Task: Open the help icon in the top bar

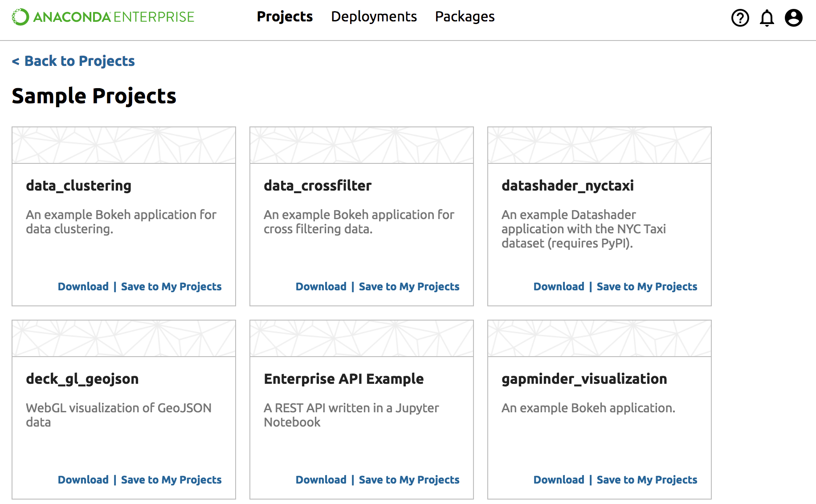Action: click(x=740, y=18)
